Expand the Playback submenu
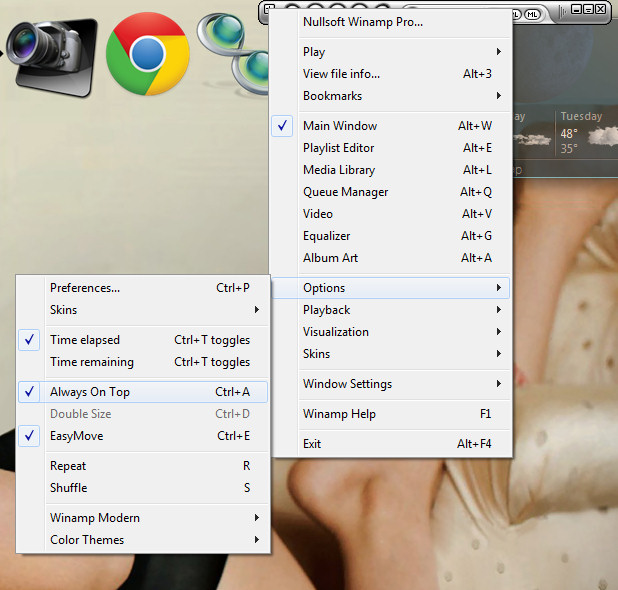Screen dimensions: 618x590 (x=390, y=310)
